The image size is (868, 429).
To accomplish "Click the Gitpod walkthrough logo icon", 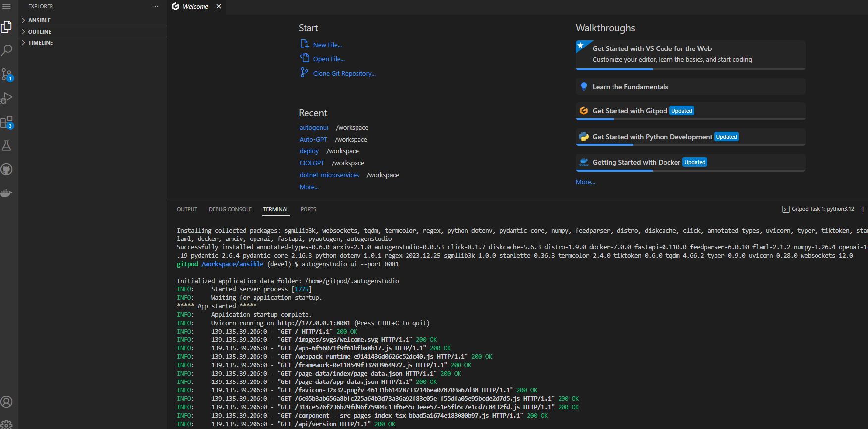I will point(584,111).
